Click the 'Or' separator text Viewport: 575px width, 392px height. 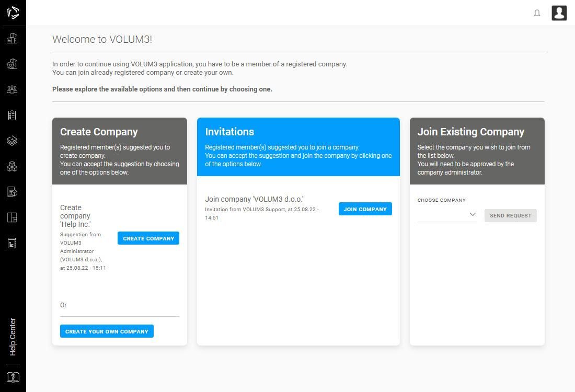point(63,305)
